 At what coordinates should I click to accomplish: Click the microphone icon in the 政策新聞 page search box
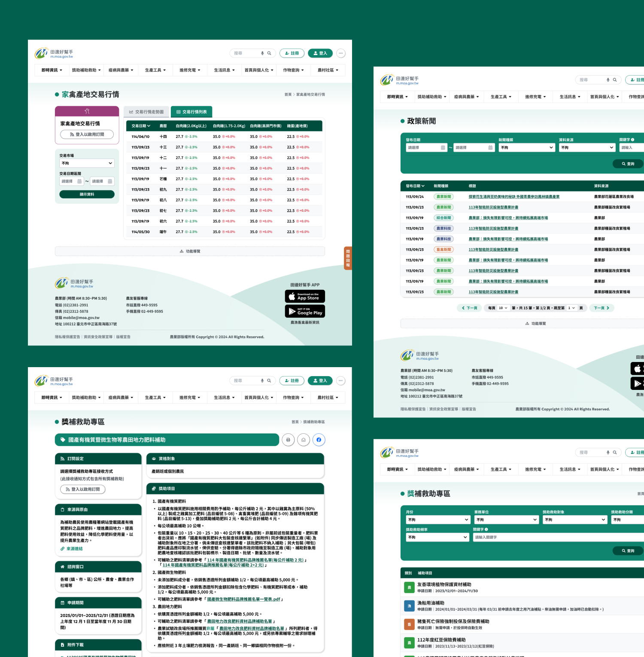coord(608,80)
